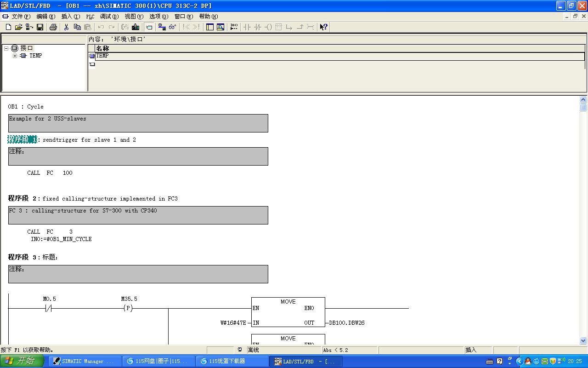Insert a new network via toolbar
This screenshot has width=588, height=368.
pyautogui.click(x=234, y=27)
